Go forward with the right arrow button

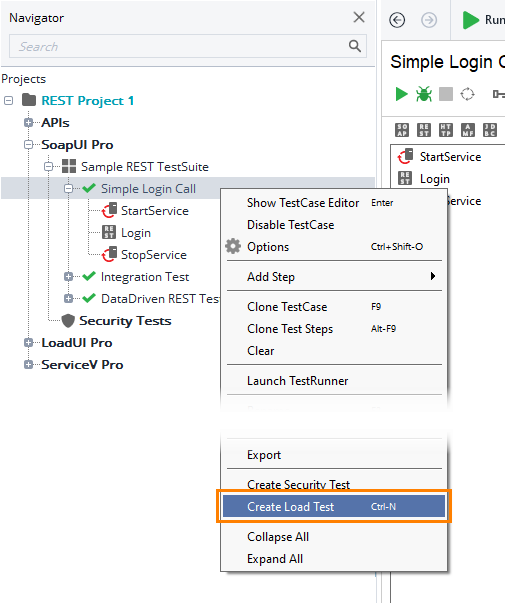[x=429, y=20]
